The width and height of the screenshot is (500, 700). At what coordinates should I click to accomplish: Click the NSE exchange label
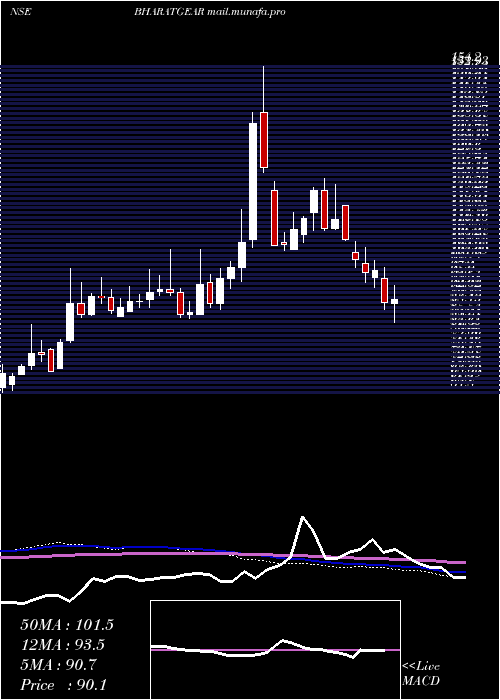pyautogui.click(x=21, y=12)
